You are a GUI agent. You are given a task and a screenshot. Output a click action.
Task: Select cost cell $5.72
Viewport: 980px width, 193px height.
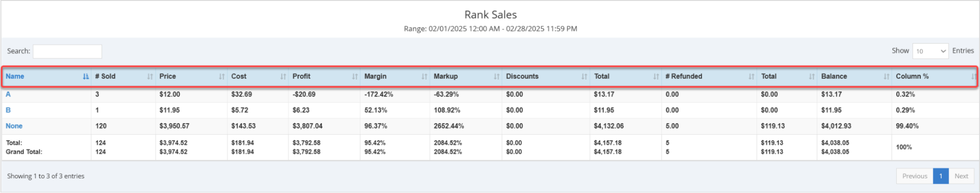point(240,110)
